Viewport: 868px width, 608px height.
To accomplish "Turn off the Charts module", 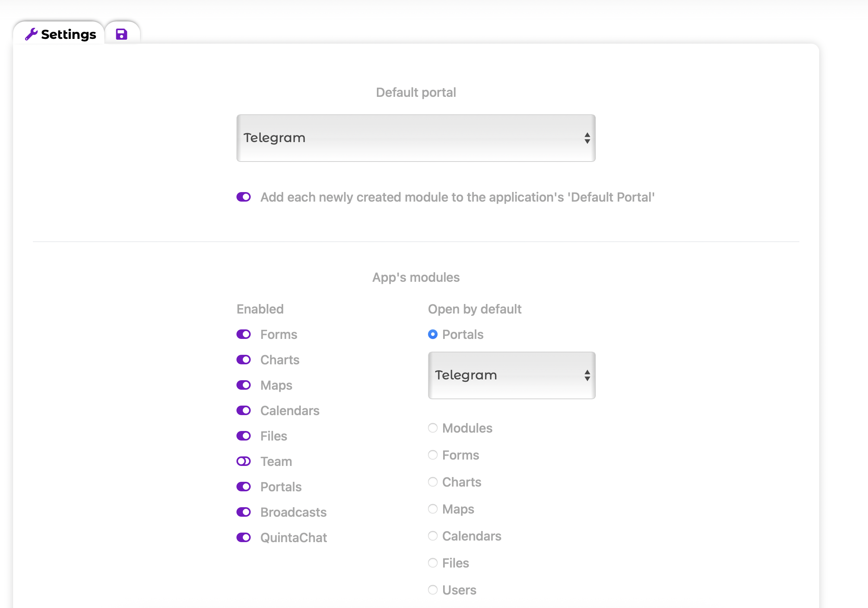I will tap(244, 360).
